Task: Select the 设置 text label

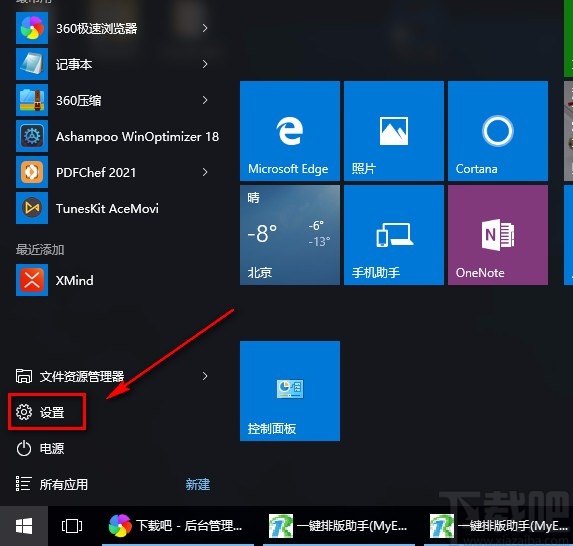Action: pos(52,412)
